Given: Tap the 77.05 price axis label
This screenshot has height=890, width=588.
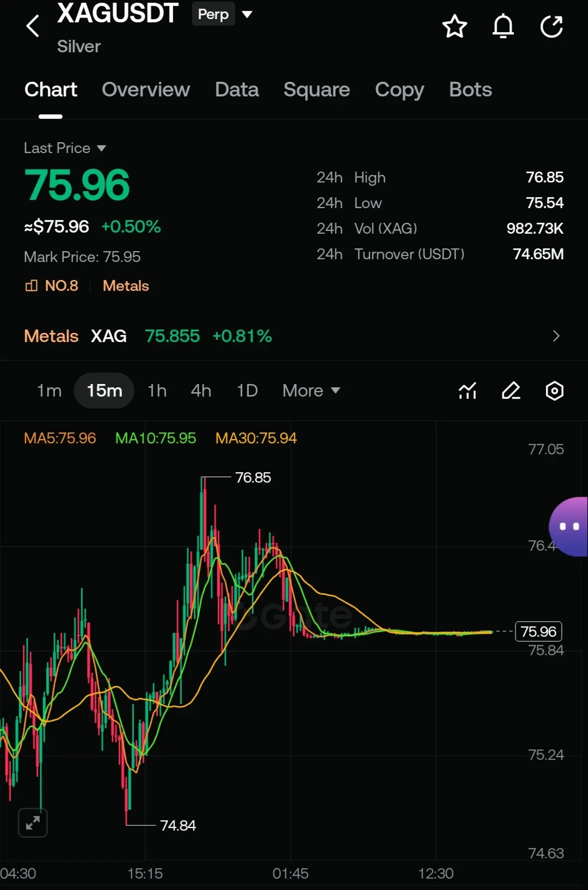Looking at the screenshot, I should pos(546,449).
